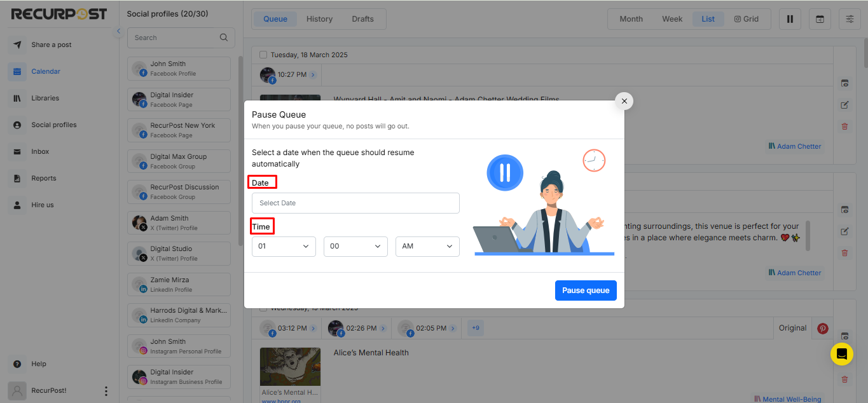Delete the Wynyard Hall post with trash icon
The image size is (868, 403).
tap(844, 126)
